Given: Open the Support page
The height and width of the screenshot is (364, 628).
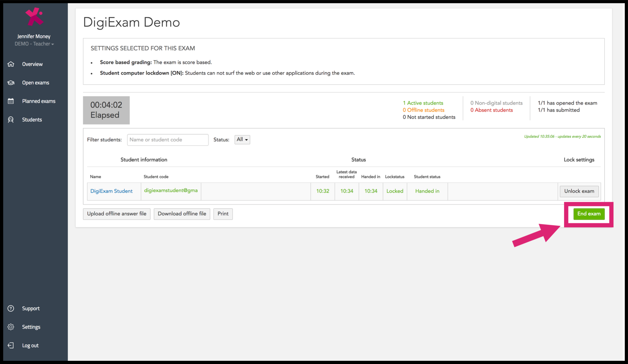Looking at the screenshot, I should [31, 309].
